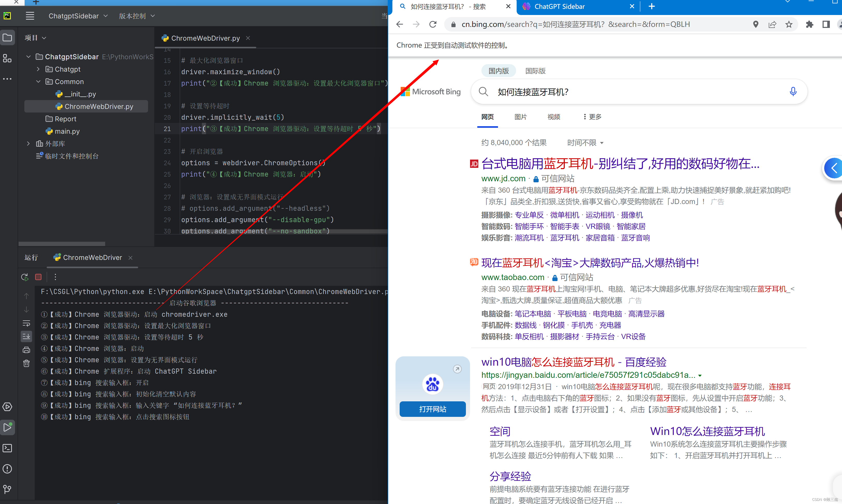Toggle scroll to end in run console
Screen dimensions: 842x504
(x=26, y=337)
